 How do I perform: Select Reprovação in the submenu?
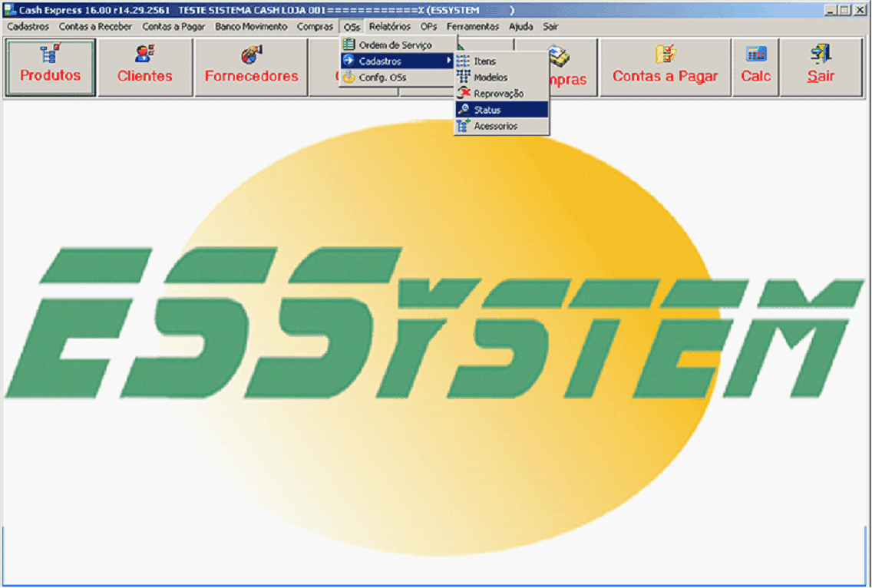tap(498, 94)
